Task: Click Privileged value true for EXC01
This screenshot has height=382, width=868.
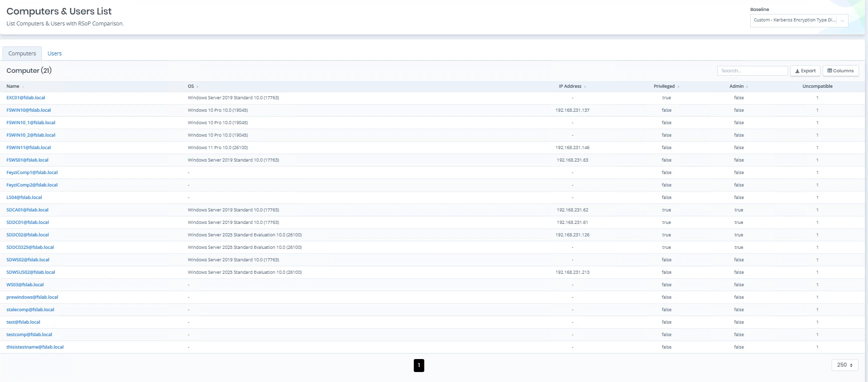Action: click(x=666, y=98)
